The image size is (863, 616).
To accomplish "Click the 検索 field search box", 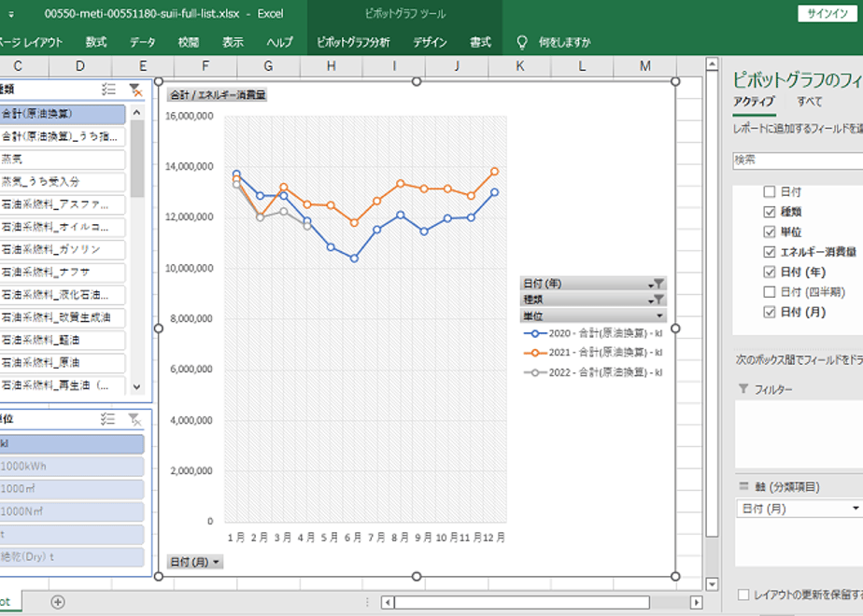I will (798, 160).
